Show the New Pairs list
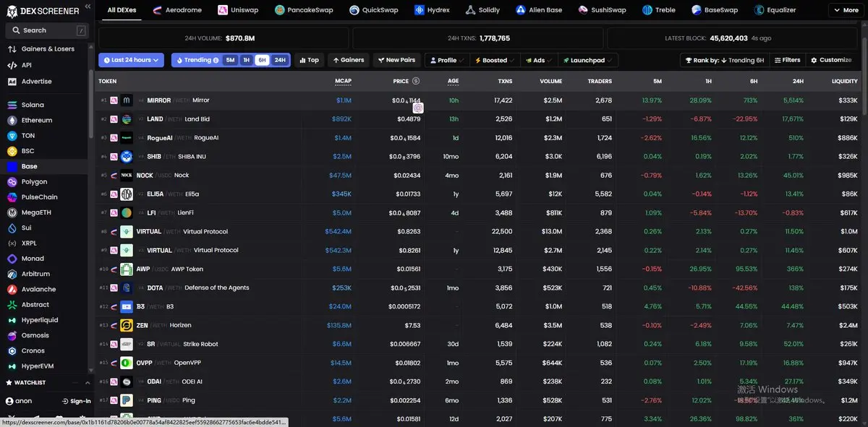This screenshot has height=427, width=868. tap(396, 60)
